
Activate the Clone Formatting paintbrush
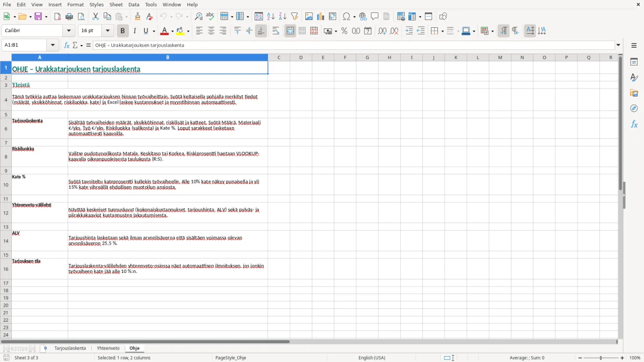coord(137,17)
